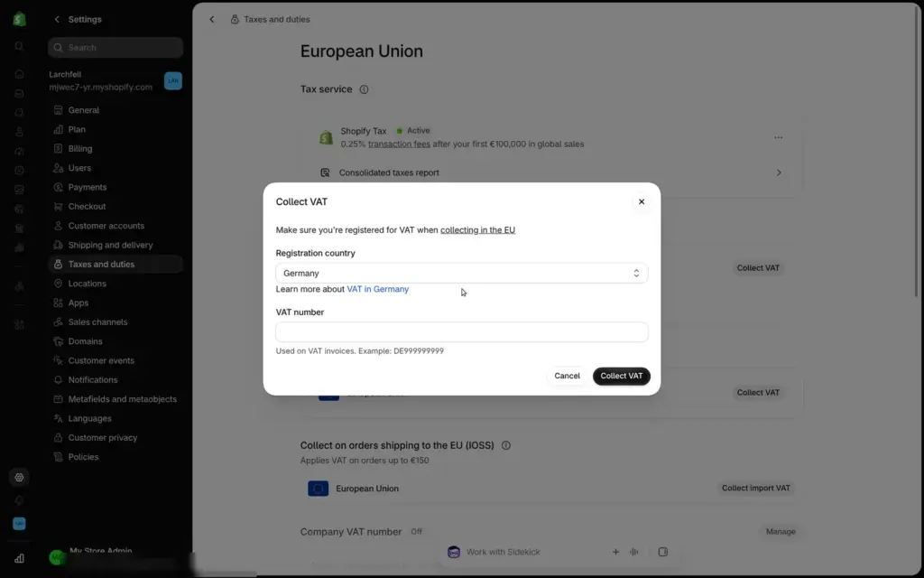Click Manage for Company VAT number
Viewport: 924px width, 578px height.
[781, 531]
